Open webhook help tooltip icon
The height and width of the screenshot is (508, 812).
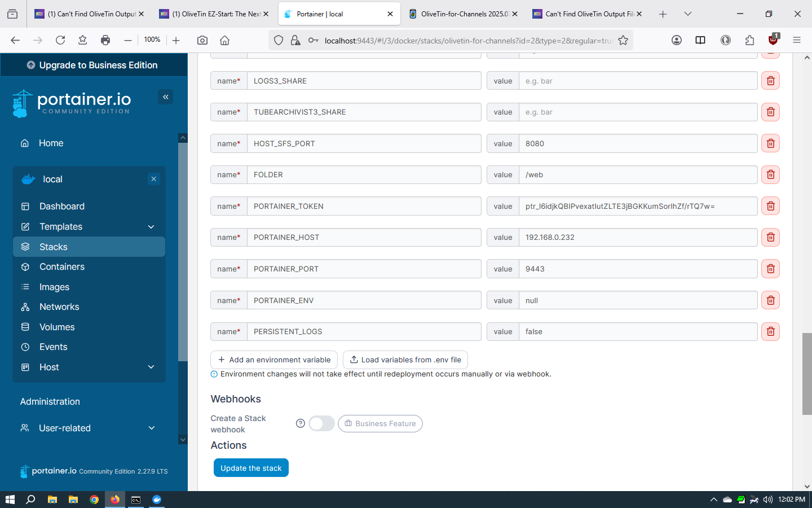coord(301,423)
